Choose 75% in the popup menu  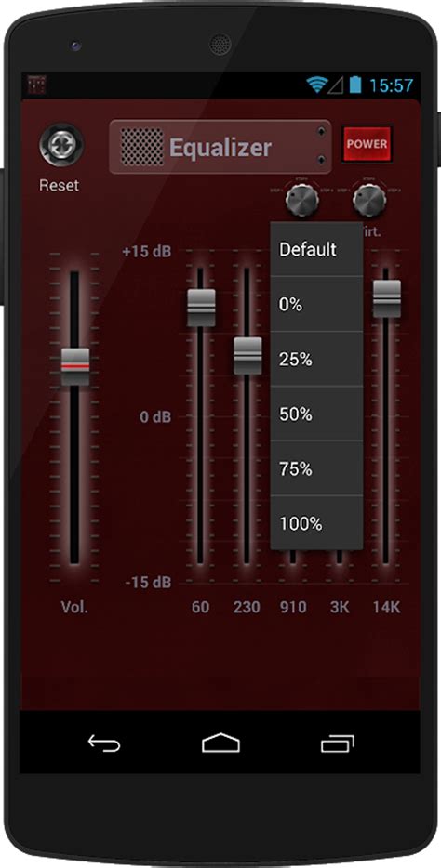[x=317, y=468]
